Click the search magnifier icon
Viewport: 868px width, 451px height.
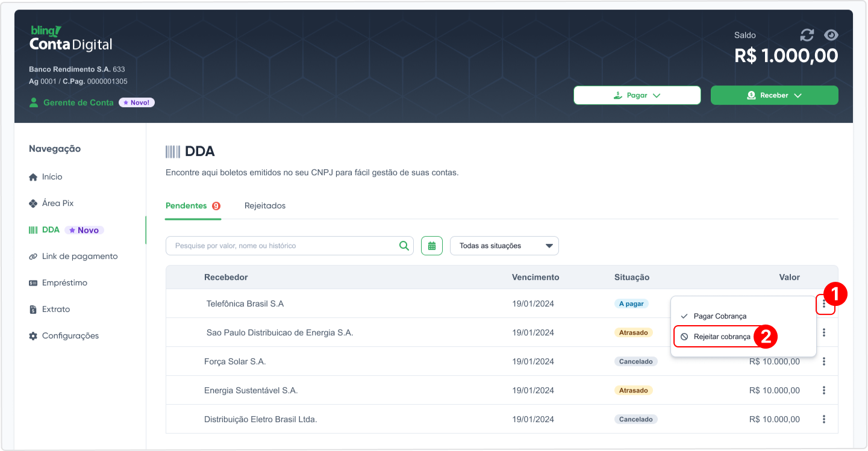click(x=404, y=246)
